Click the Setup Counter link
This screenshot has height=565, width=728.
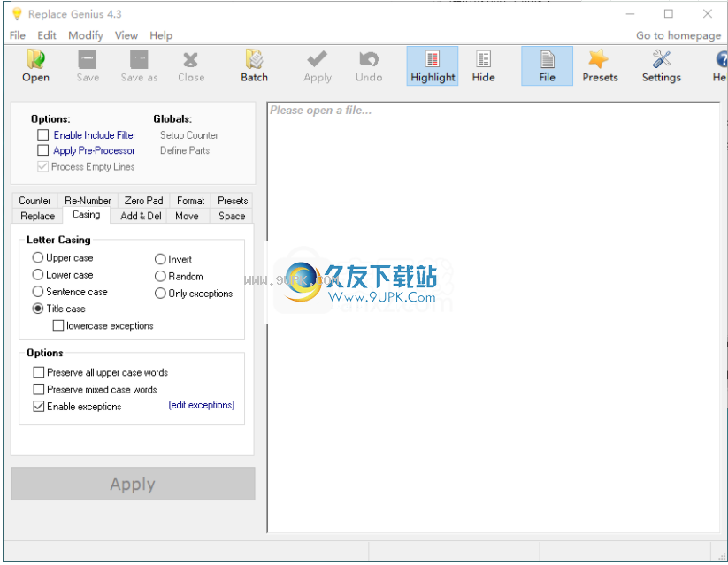[189, 135]
